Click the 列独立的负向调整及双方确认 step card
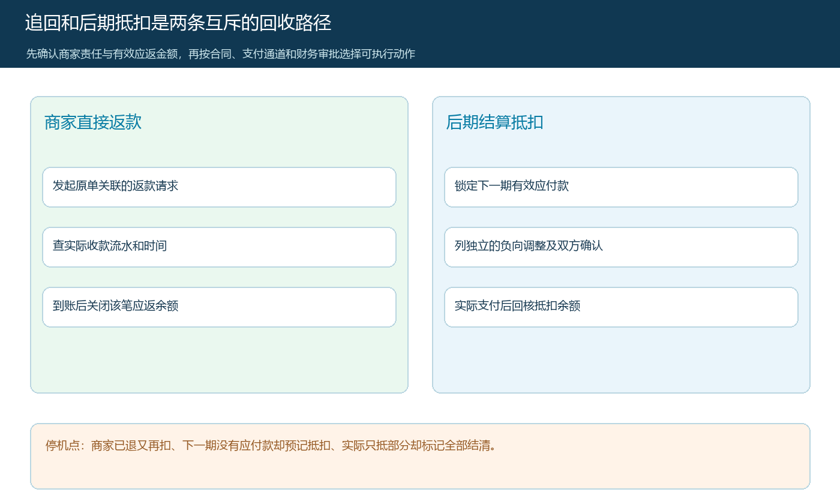 [621, 247]
